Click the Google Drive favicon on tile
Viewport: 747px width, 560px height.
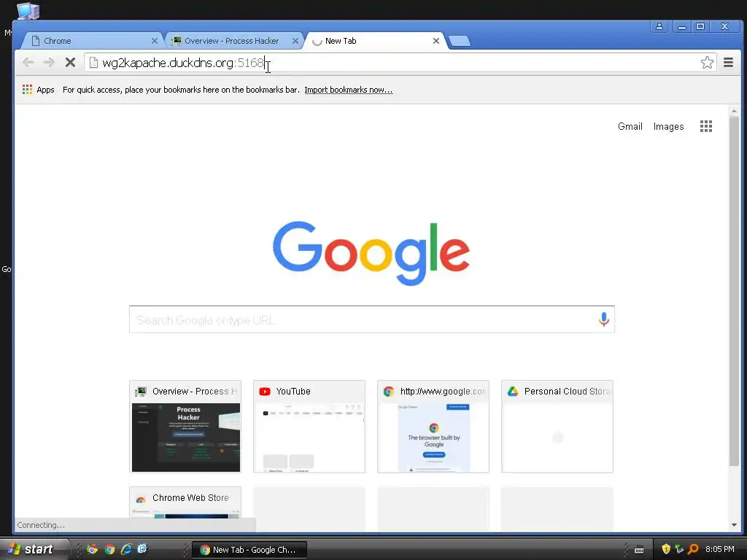point(513,392)
